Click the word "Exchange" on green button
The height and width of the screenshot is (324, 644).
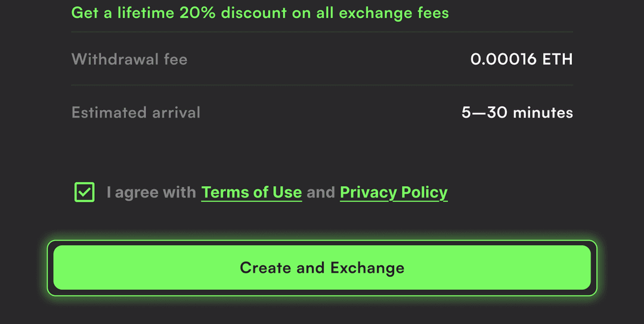[367, 268]
